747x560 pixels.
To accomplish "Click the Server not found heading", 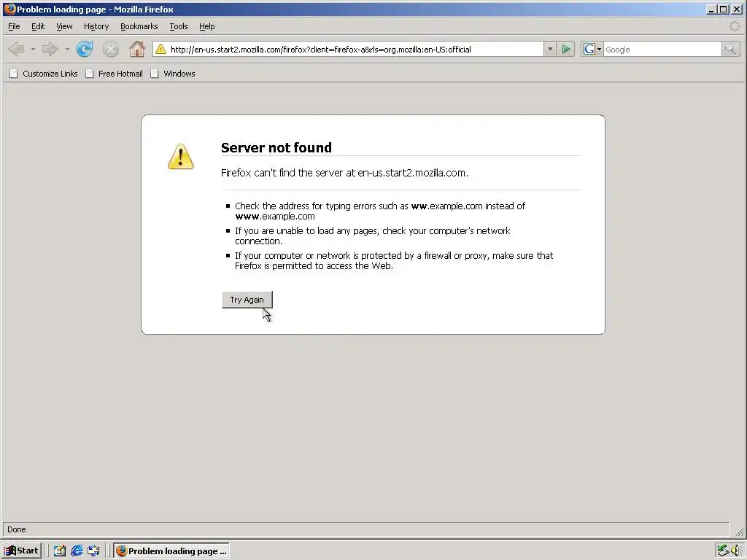I will tap(276, 147).
